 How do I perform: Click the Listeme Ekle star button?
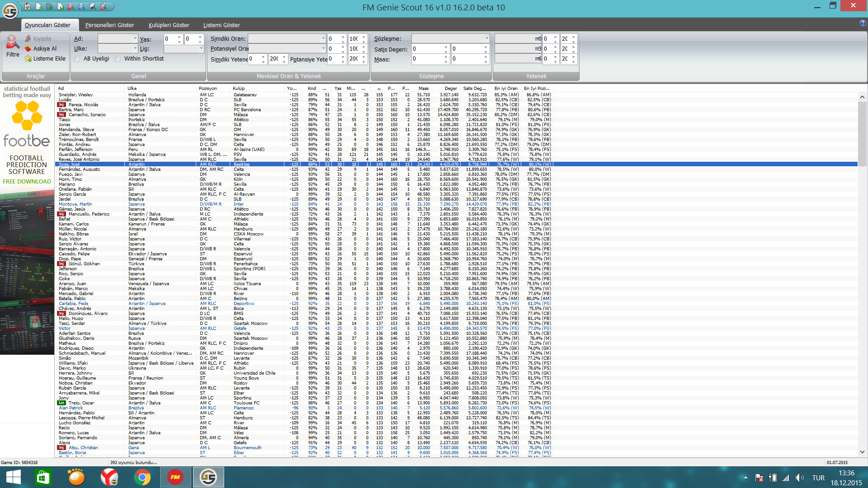[x=45, y=58]
